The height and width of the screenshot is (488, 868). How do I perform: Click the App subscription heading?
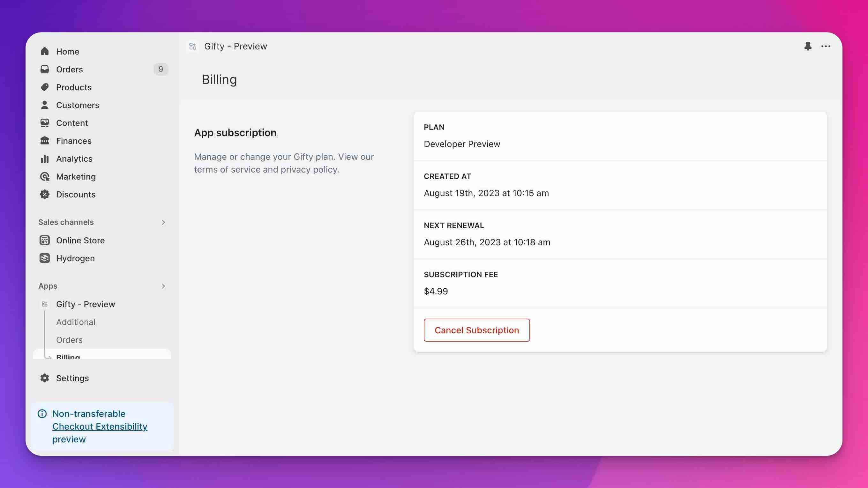235,133
